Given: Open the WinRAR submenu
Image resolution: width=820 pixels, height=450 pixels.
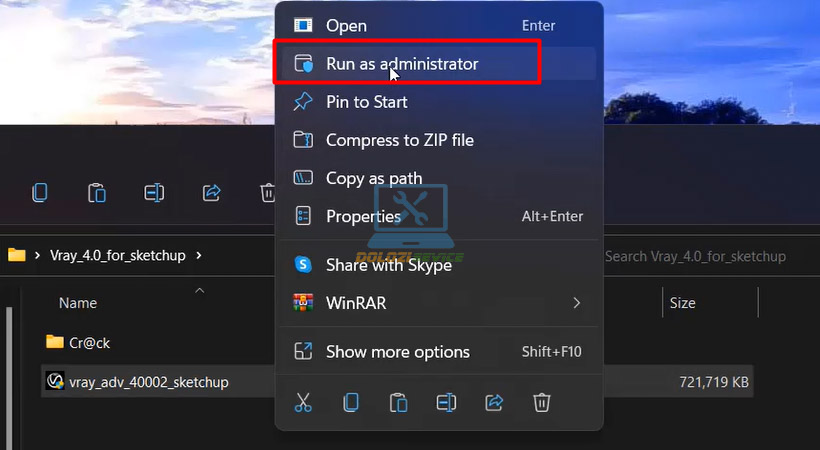Looking at the screenshot, I should 438,303.
